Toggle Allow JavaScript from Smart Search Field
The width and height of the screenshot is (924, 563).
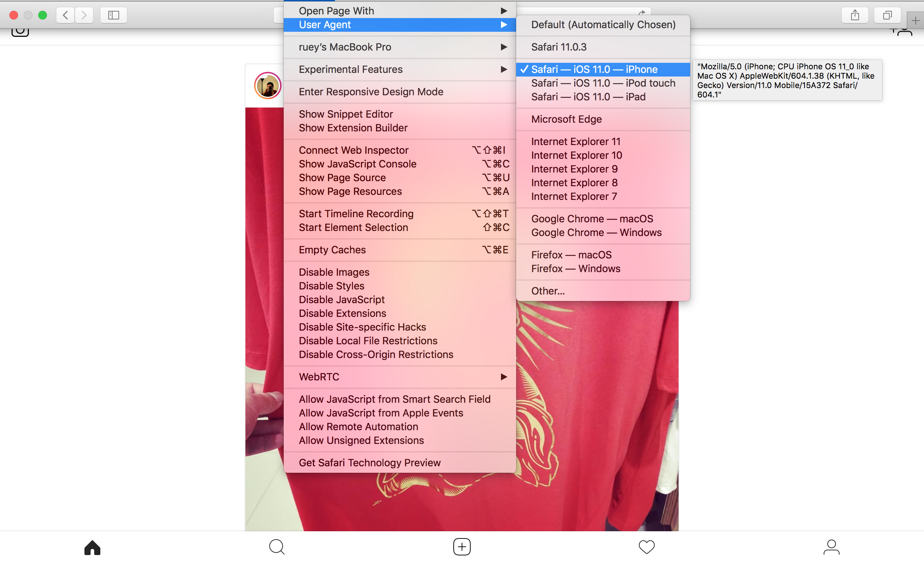click(x=400, y=399)
